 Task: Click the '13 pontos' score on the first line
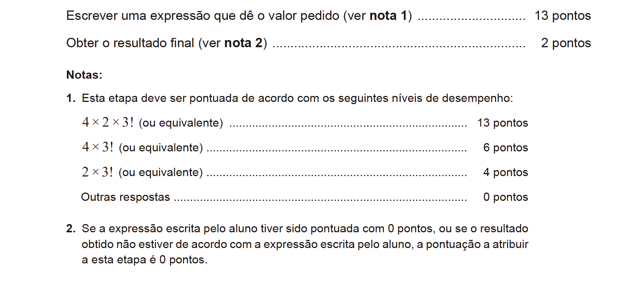[563, 16]
